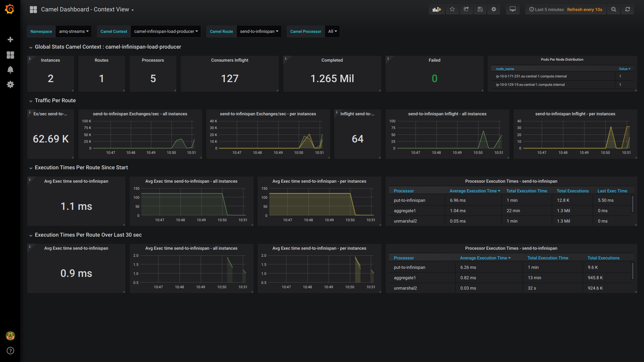Screen dimensions: 644x362
Task: Select the Camel Context tab
Action: tap(114, 32)
